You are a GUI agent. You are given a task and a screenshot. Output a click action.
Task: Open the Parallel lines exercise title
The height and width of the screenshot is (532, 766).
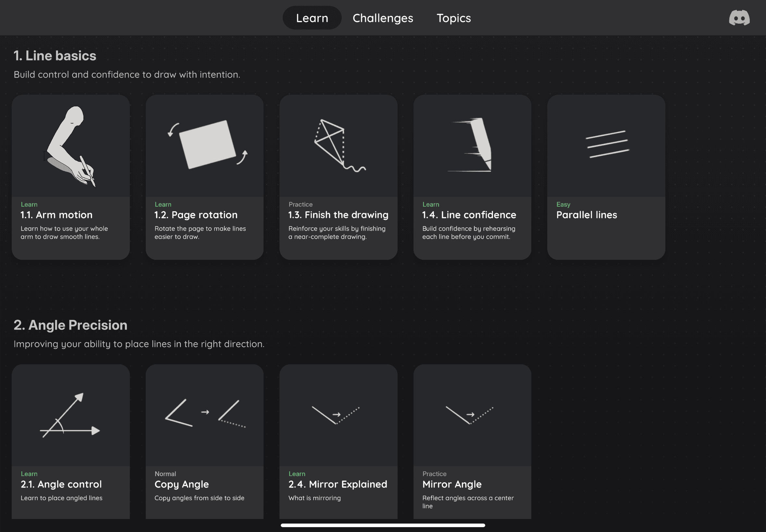[586, 215]
